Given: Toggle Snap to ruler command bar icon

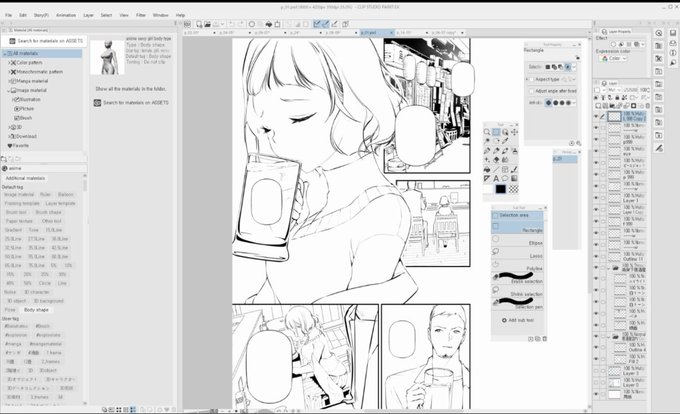Looking at the screenshot, I should [317, 24].
